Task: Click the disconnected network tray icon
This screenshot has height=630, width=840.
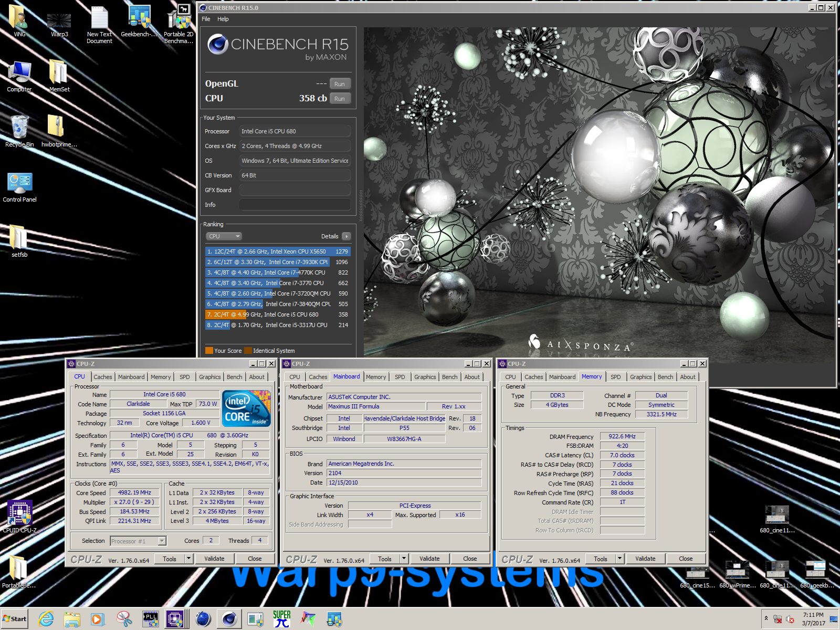Action: tap(778, 619)
